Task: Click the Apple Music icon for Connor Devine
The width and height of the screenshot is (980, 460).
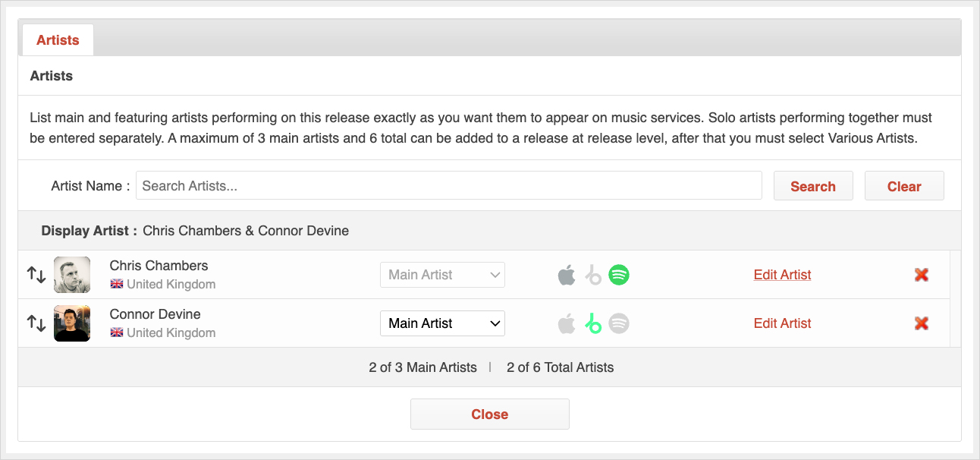Action: click(x=567, y=323)
